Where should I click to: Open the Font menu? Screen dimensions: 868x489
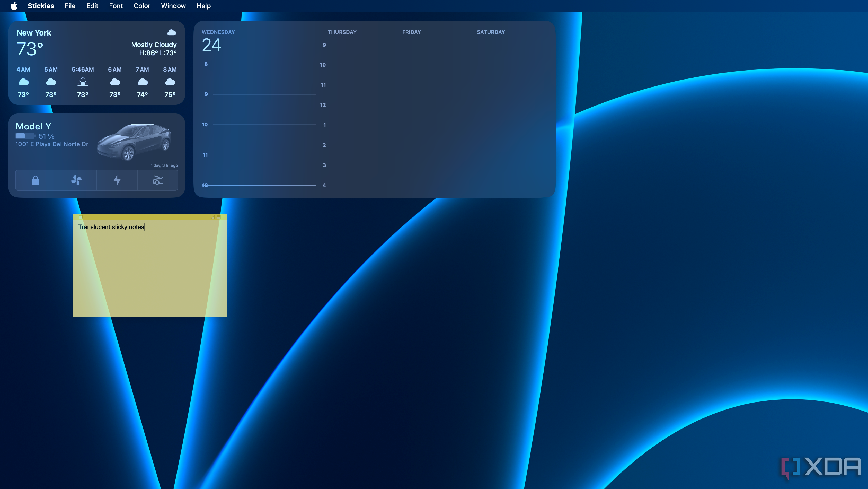click(x=116, y=6)
